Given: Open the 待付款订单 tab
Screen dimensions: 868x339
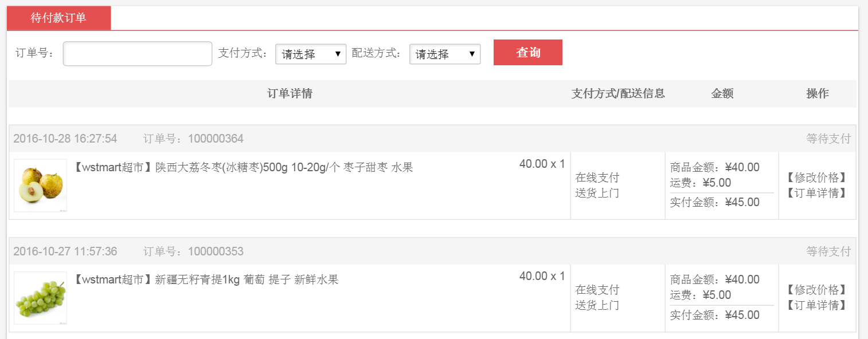Looking at the screenshot, I should point(58,18).
